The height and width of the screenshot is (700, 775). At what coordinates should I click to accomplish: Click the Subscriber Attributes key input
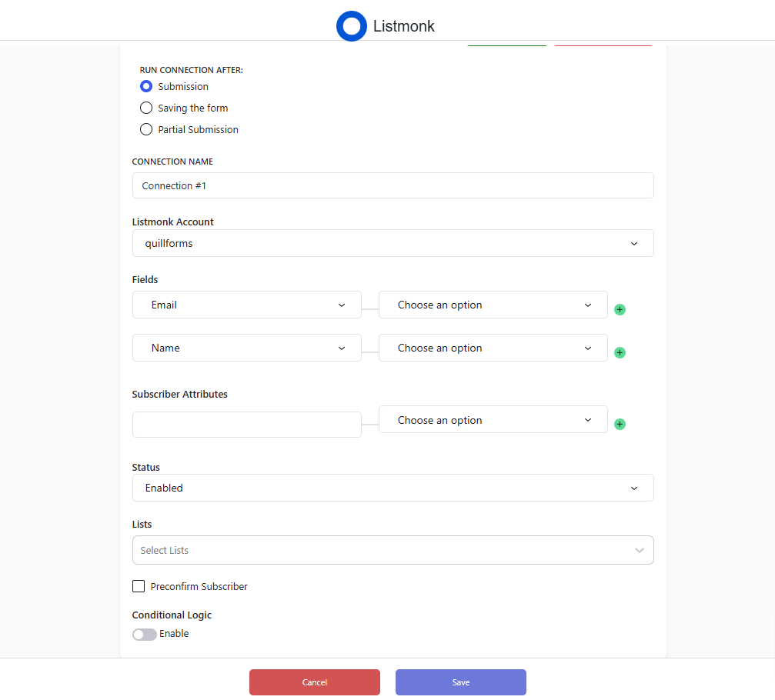click(246, 425)
